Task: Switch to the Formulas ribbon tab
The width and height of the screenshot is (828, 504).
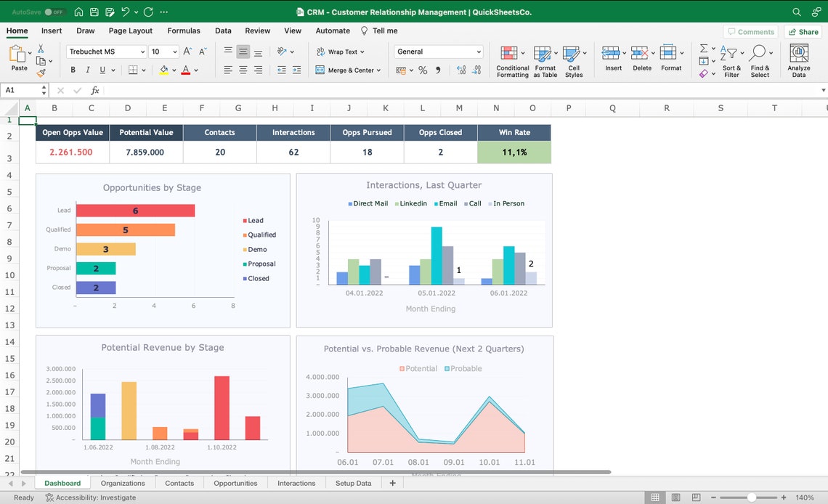Action: tap(184, 31)
